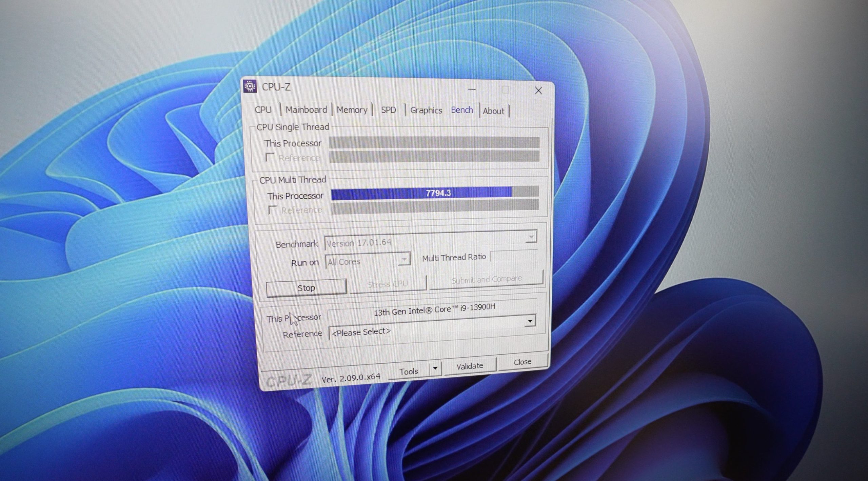The image size is (868, 481).
Task: Close CPU-Z with the X icon
Action: (538, 91)
